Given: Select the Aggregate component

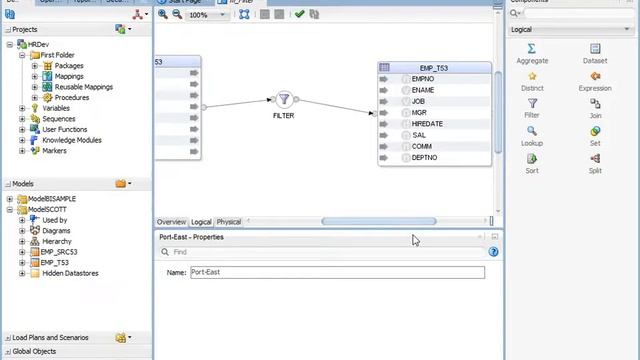Looking at the screenshot, I should tap(532, 53).
